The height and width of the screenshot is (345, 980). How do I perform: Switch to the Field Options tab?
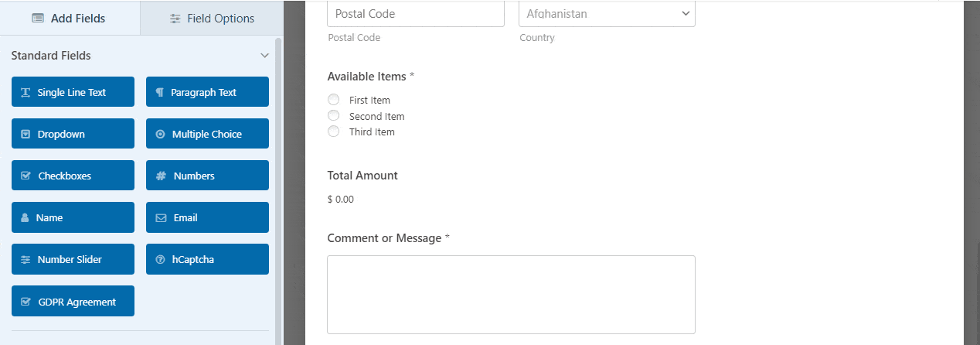211,19
